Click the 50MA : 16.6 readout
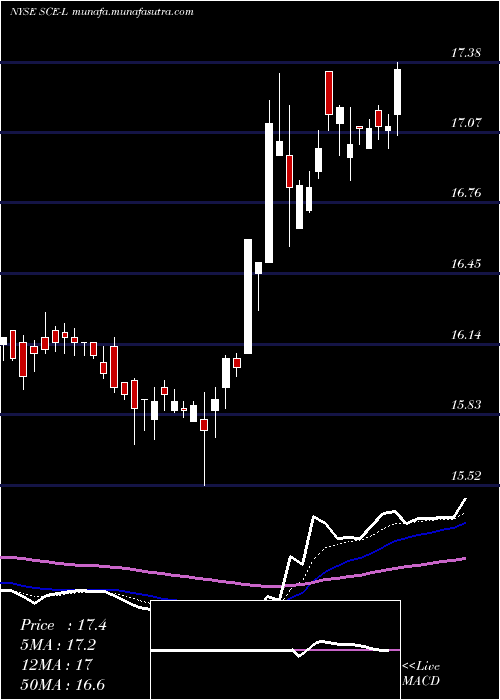 [x=62, y=684]
